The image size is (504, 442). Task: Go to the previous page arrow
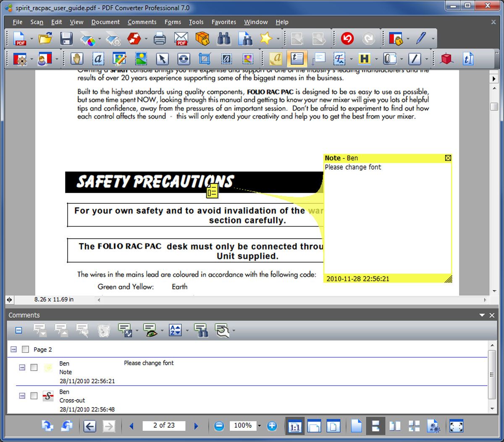(131, 426)
